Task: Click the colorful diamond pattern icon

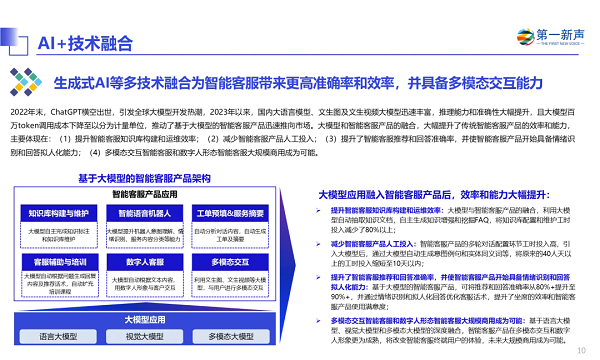Action: point(26,82)
